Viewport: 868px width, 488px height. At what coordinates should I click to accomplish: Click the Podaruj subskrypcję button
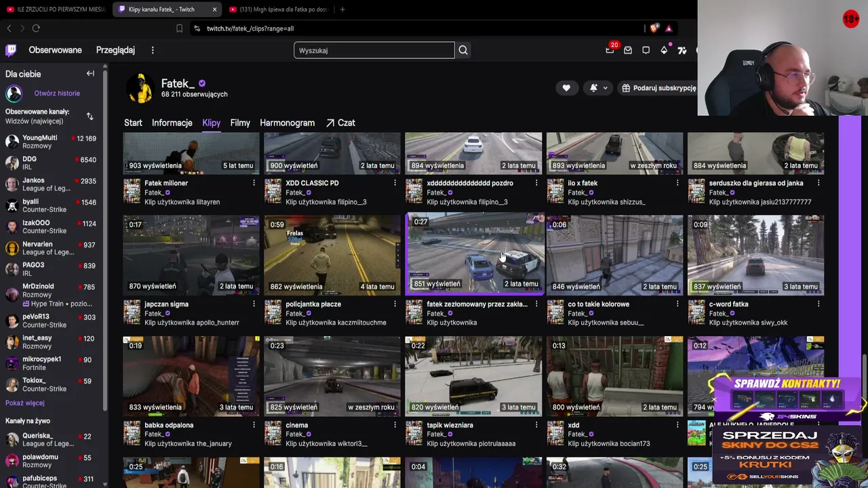click(658, 88)
